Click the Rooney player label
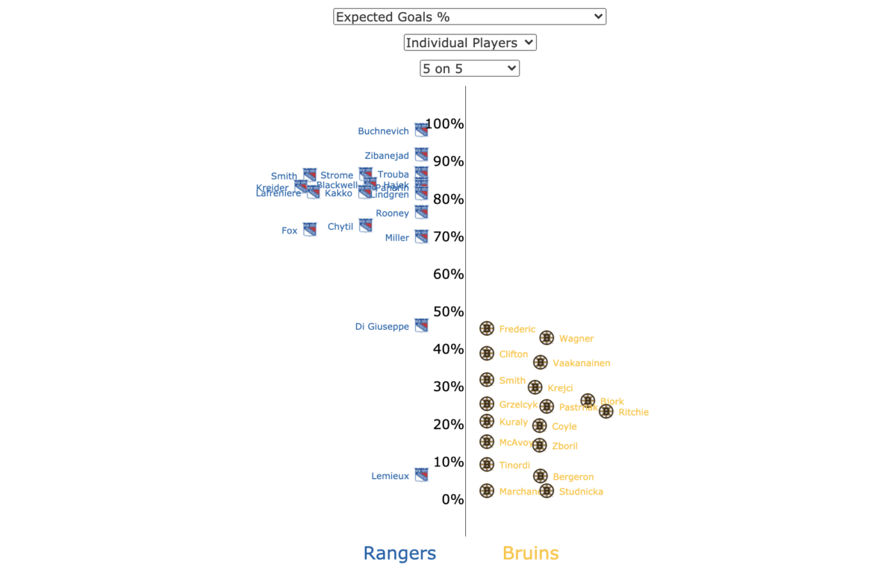 pyautogui.click(x=392, y=213)
